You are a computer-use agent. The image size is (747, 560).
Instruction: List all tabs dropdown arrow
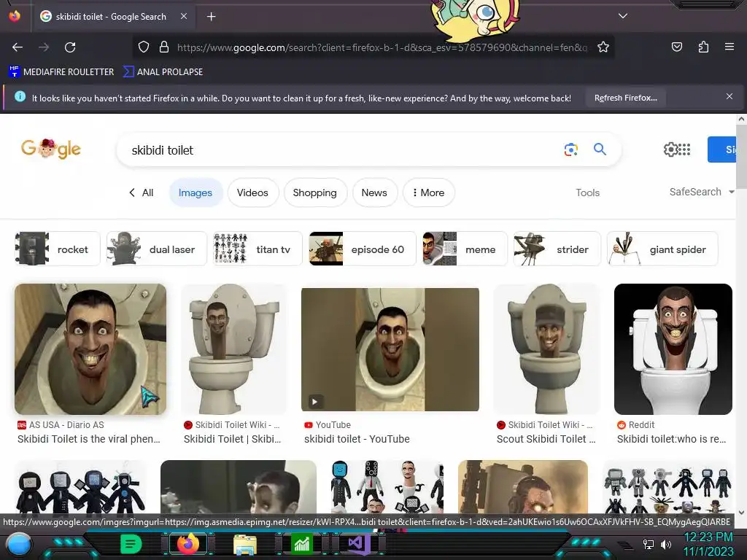(x=623, y=16)
